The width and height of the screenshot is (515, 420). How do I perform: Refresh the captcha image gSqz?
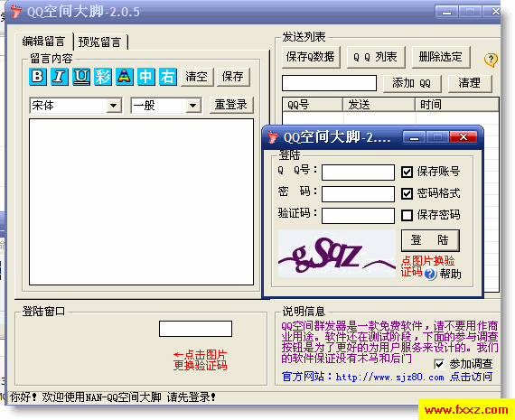coord(337,253)
